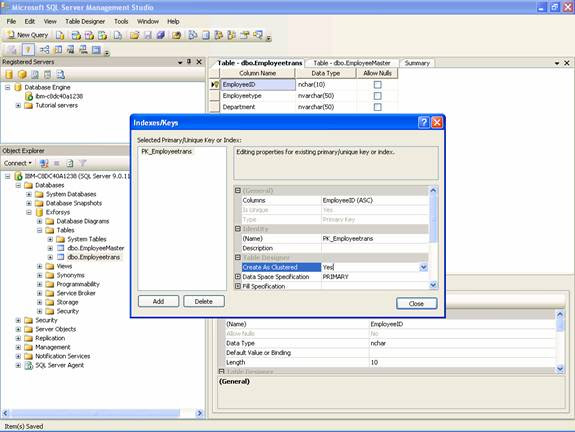The height and width of the screenshot is (432, 575).
Task: Select the SQL Server Agent tree node
Action: coord(59,365)
